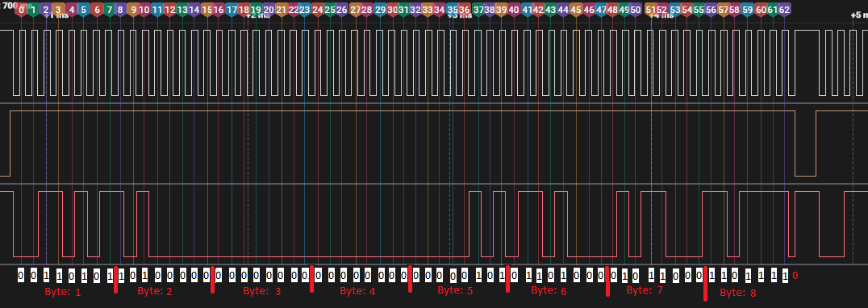Pick timing marker 29
Viewport: 868px width, 308px height.
click(380, 10)
